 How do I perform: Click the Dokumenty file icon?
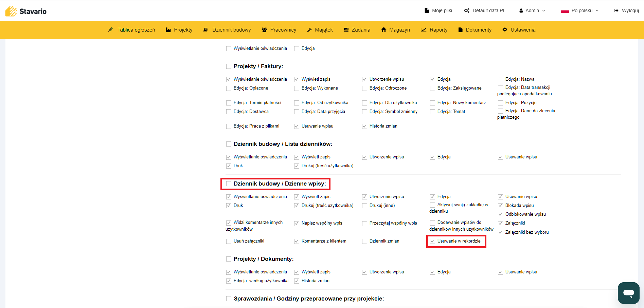click(x=461, y=30)
